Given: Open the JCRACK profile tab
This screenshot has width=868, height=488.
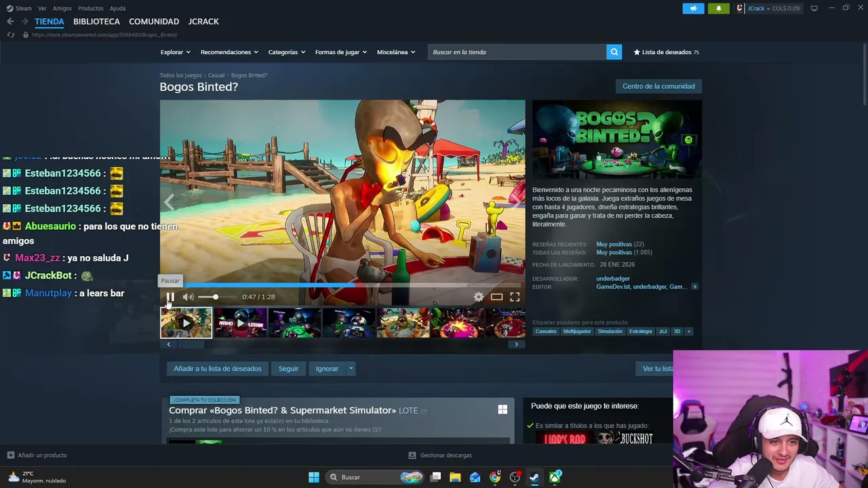Looking at the screenshot, I should tap(203, 22).
